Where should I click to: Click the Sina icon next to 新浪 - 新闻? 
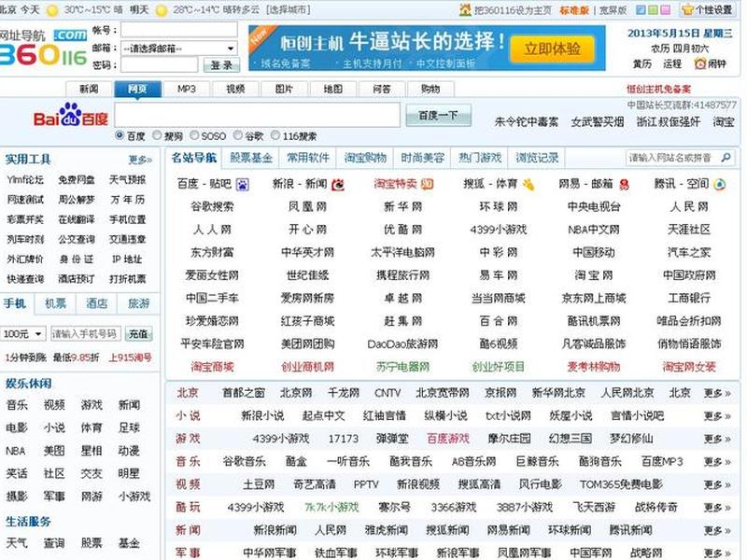point(338,184)
